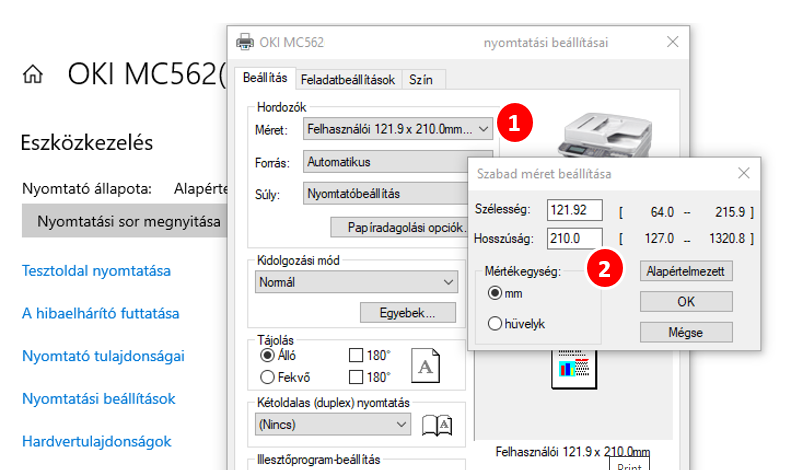Click the printer icon in the OKI MC562 title bar
The image size is (799, 470).
(245, 42)
